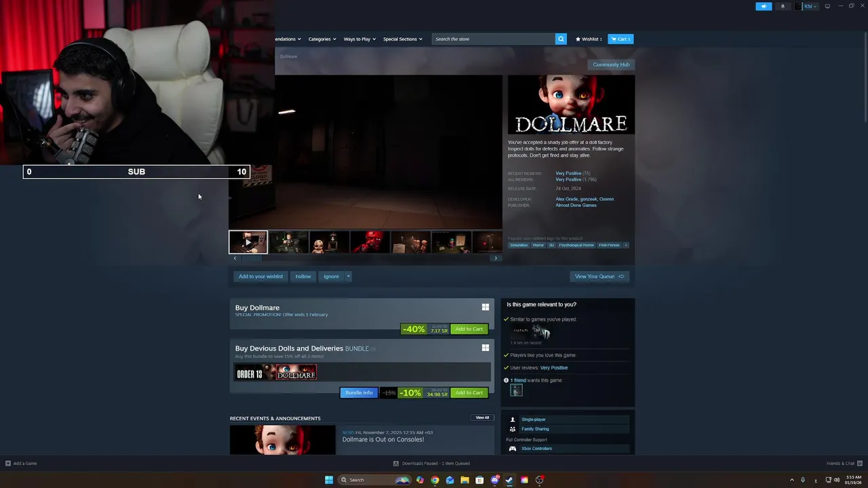Open the notifications bell
Image resolution: width=868 pixels, height=488 pixels.
[x=783, y=6]
